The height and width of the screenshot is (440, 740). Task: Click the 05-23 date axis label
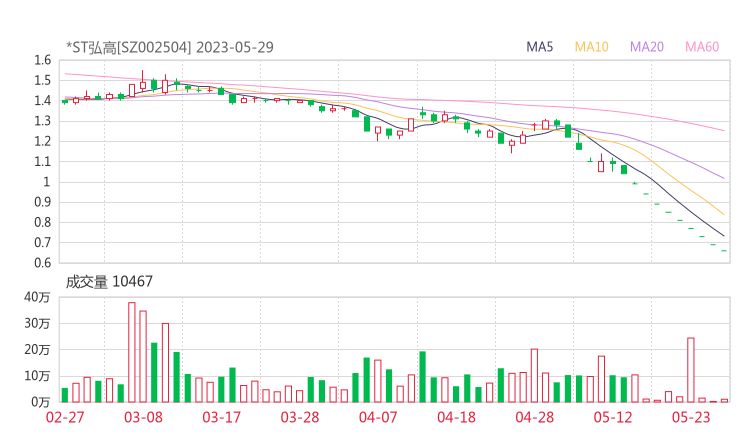pyautogui.click(x=691, y=417)
